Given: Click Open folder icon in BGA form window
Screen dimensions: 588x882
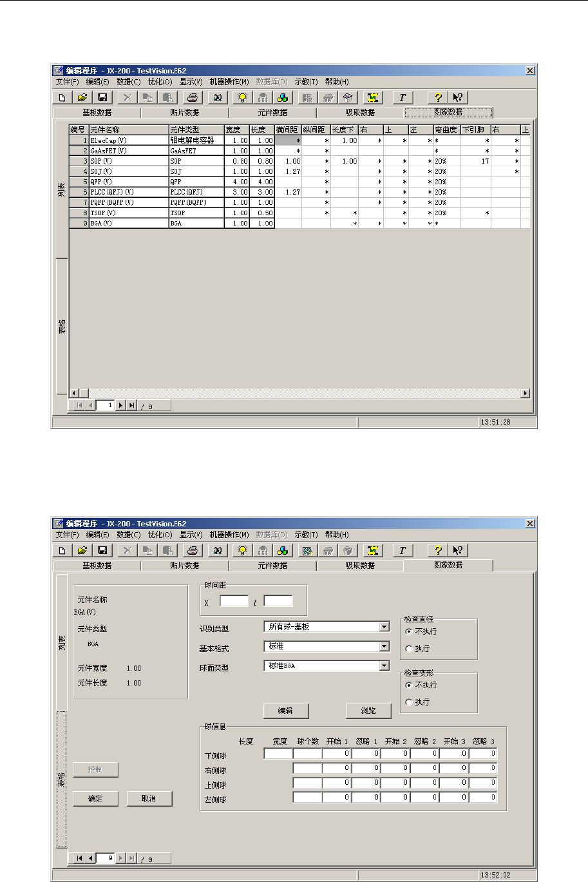Looking at the screenshot, I should 82,550.
